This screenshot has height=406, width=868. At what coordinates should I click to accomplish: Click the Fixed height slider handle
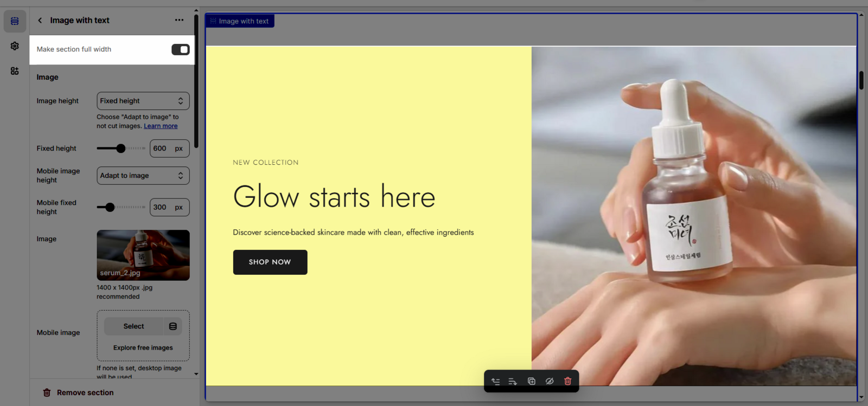120,149
